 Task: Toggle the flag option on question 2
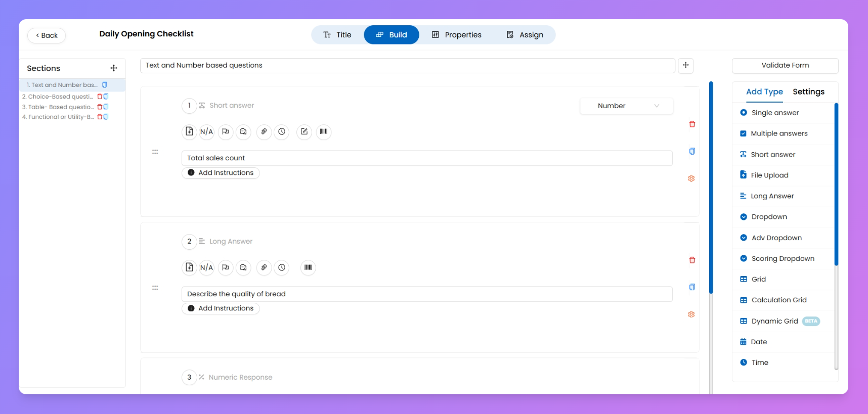[x=226, y=267]
